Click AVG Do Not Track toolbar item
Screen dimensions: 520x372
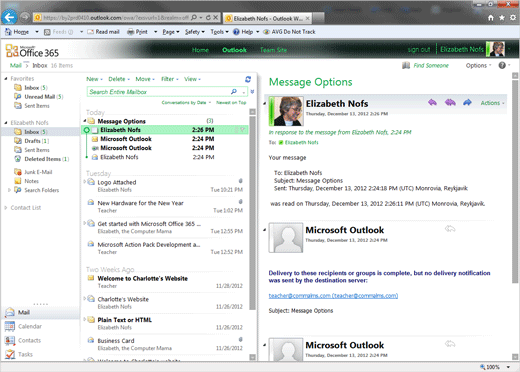tap(289, 32)
